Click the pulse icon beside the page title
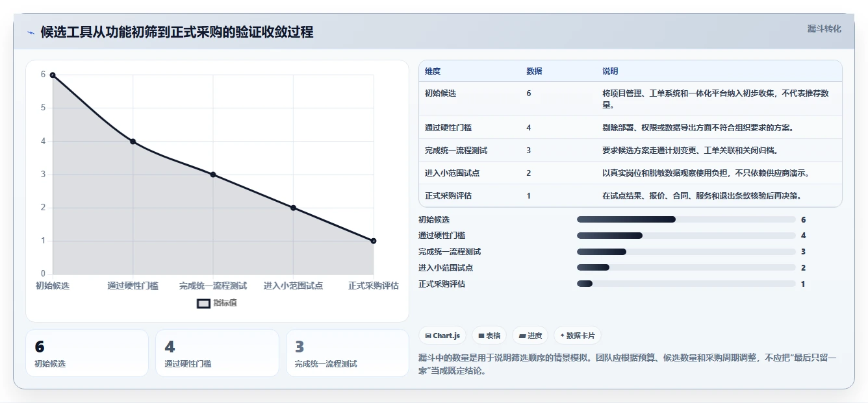 coord(31,32)
